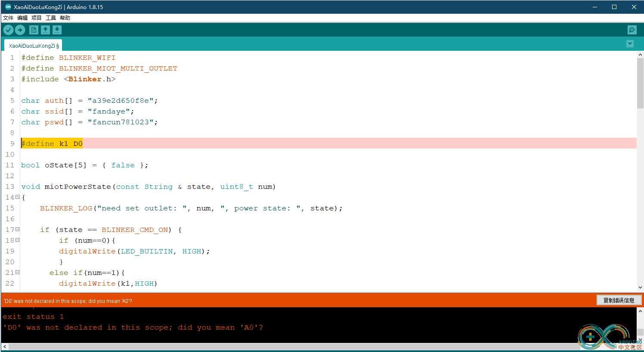Click the 'bool oState[5]' declaration line
644x352 pixels.
(x=85, y=165)
